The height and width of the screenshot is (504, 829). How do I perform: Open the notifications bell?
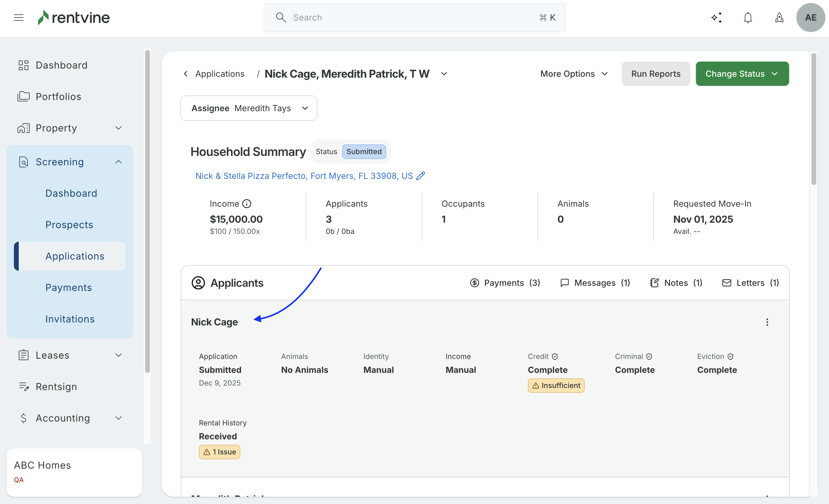click(x=748, y=18)
